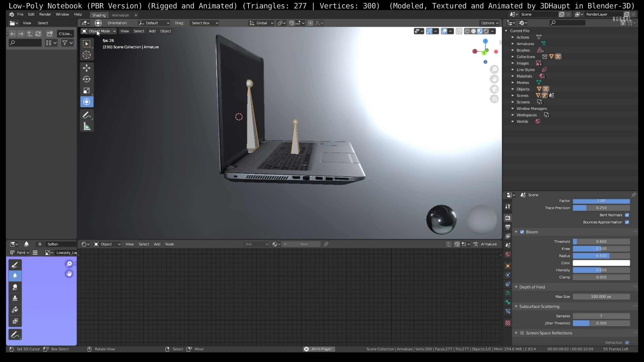Activate the Annotate tool in viewport
Viewport: 644px width, 362px height.
[x=87, y=115]
